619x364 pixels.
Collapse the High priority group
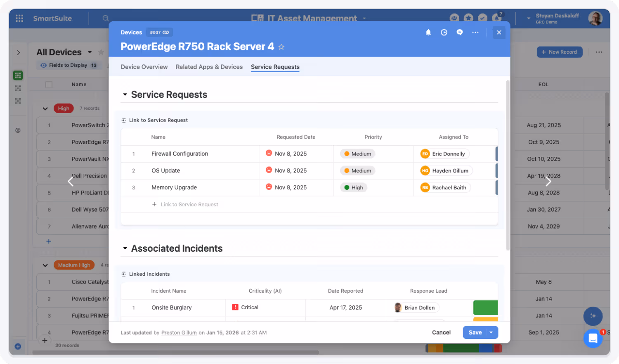pyautogui.click(x=45, y=109)
